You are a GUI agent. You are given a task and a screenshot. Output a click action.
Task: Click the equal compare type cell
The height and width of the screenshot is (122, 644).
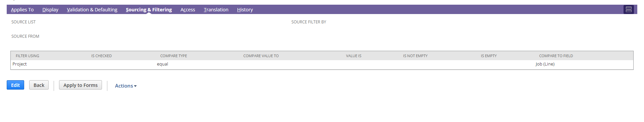(162, 64)
